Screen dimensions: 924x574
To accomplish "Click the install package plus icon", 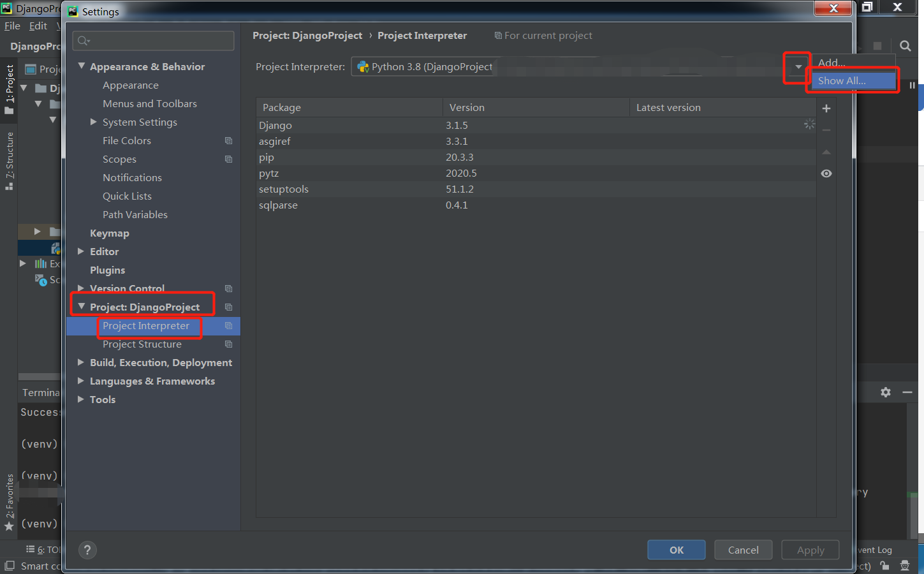I will click(x=826, y=108).
